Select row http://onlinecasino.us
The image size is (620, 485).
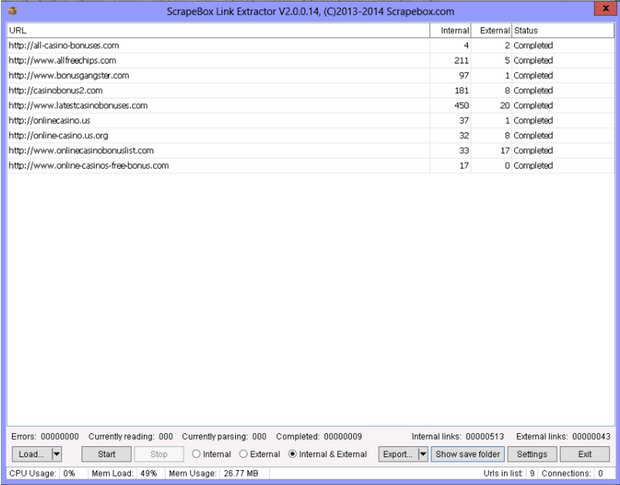[x=310, y=121]
